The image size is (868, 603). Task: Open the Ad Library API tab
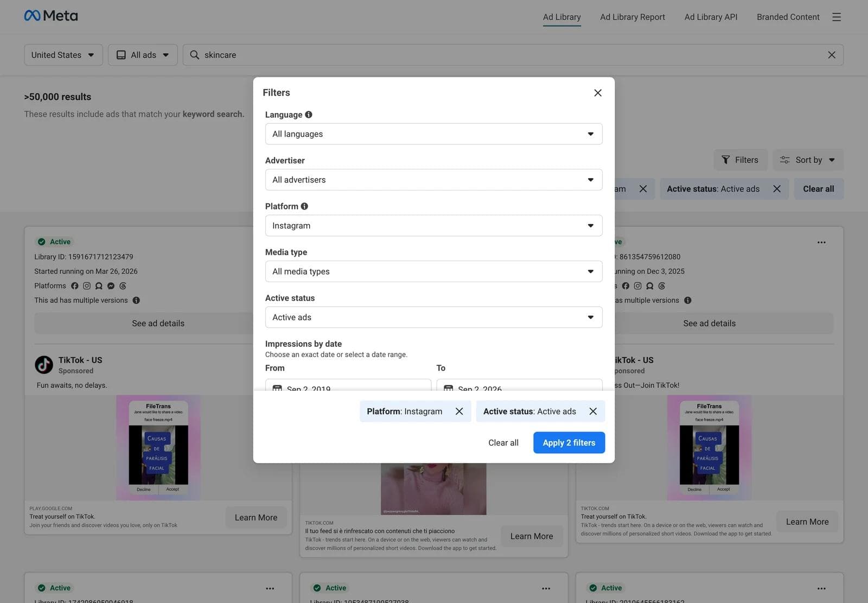pos(711,17)
